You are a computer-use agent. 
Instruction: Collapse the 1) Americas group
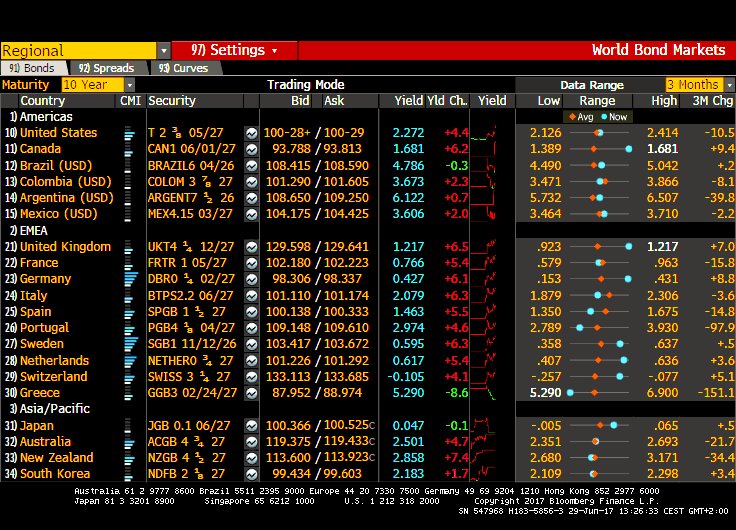(x=41, y=116)
